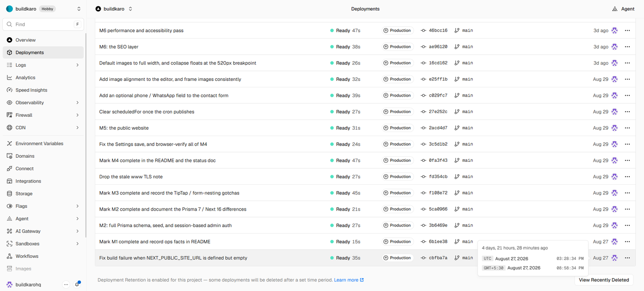644x291 pixels.
Task: Open the Workflows sidebar icon
Action: pyautogui.click(x=9, y=256)
